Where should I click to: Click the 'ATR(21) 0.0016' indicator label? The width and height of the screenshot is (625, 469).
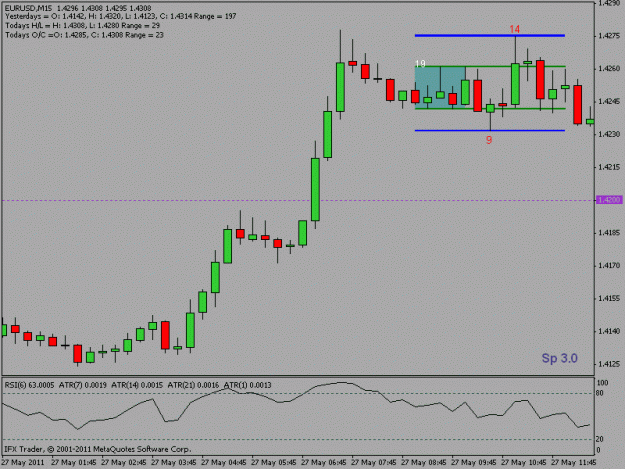[193, 385]
